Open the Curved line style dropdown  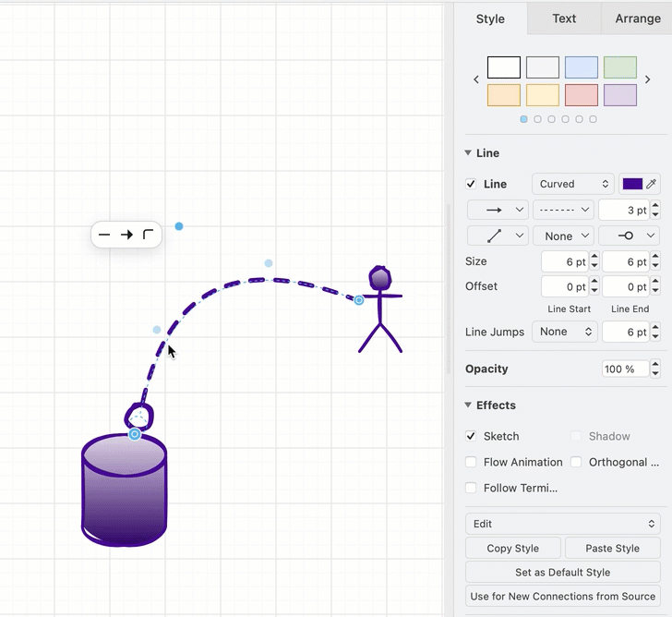573,184
